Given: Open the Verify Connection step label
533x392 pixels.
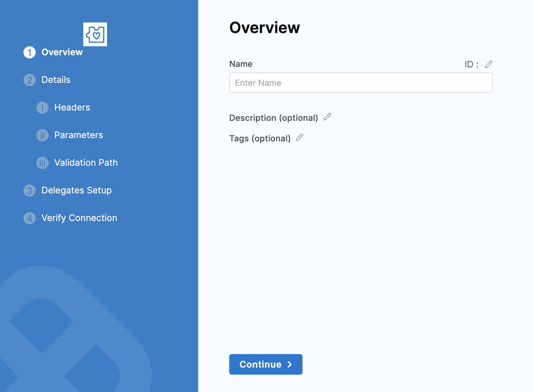Looking at the screenshot, I should tap(79, 218).
